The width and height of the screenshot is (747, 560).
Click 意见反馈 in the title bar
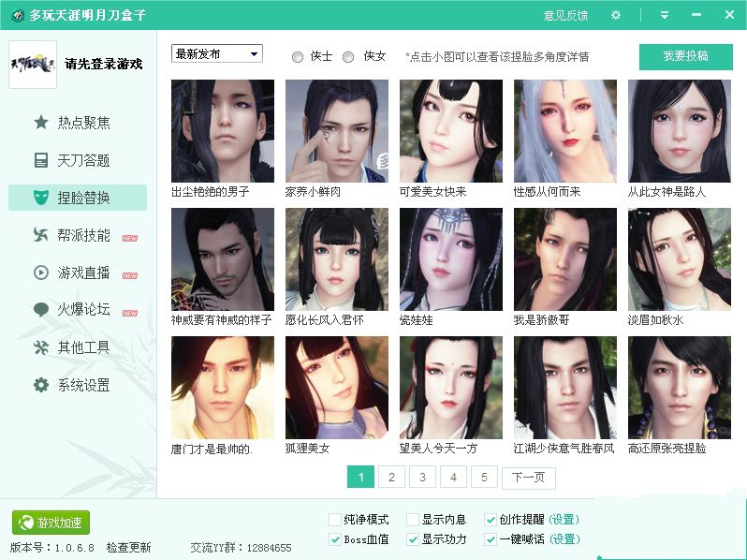click(x=565, y=15)
